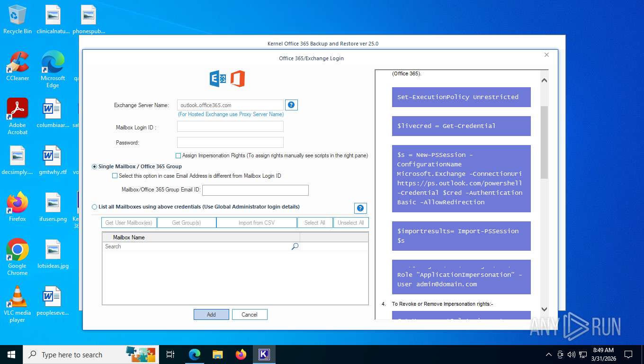Click Kernel app icon in taskbar

click(264, 355)
